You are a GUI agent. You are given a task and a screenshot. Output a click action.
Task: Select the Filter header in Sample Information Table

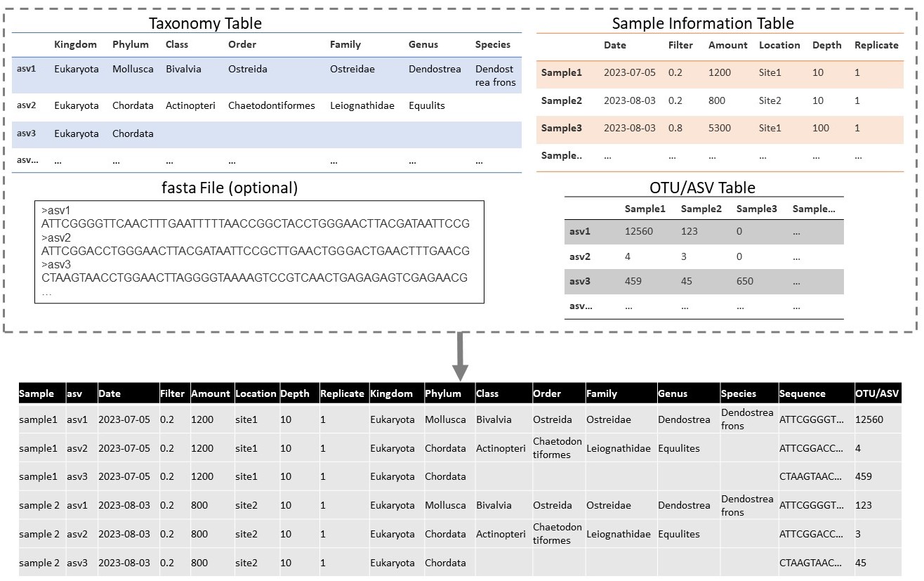click(x=680, y=45)
